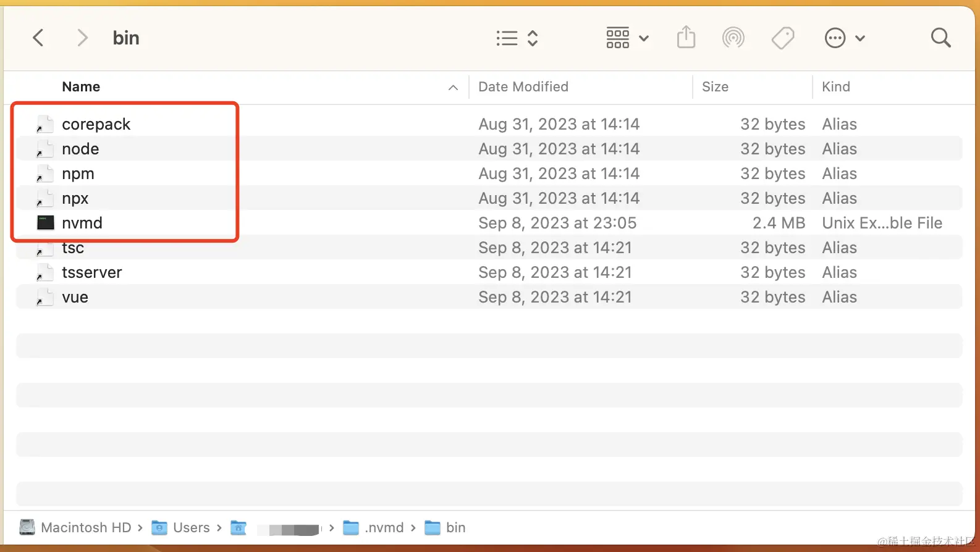Click the vue row's Alias kind cell
This screenshot has width=980, height=552.
point(839,297)
